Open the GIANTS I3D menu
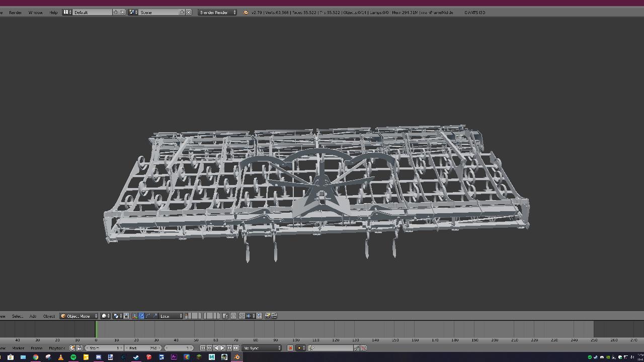The height and width of the screenshot is (362, 644). 474,12
